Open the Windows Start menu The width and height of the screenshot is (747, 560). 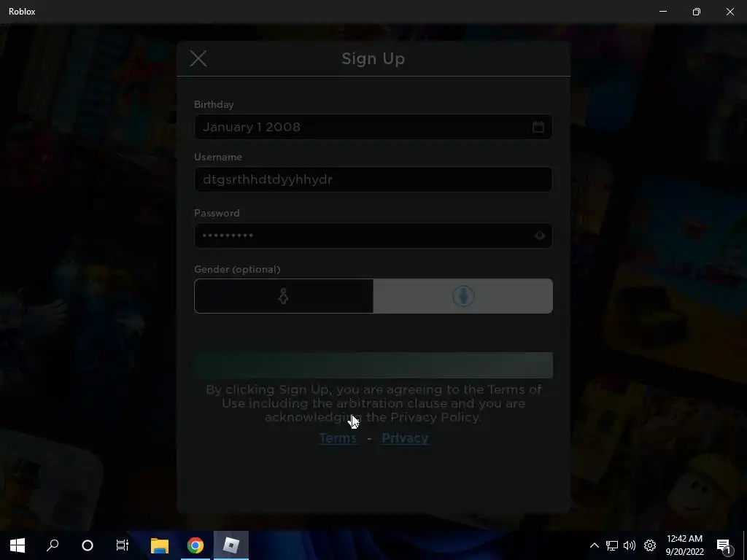pos(18,545)
